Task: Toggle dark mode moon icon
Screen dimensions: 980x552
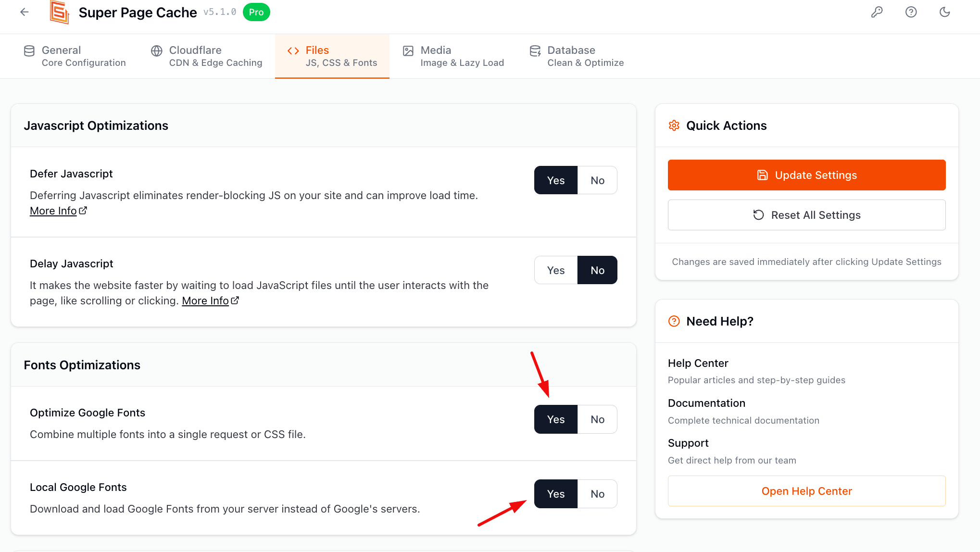Action: [944, 12]
